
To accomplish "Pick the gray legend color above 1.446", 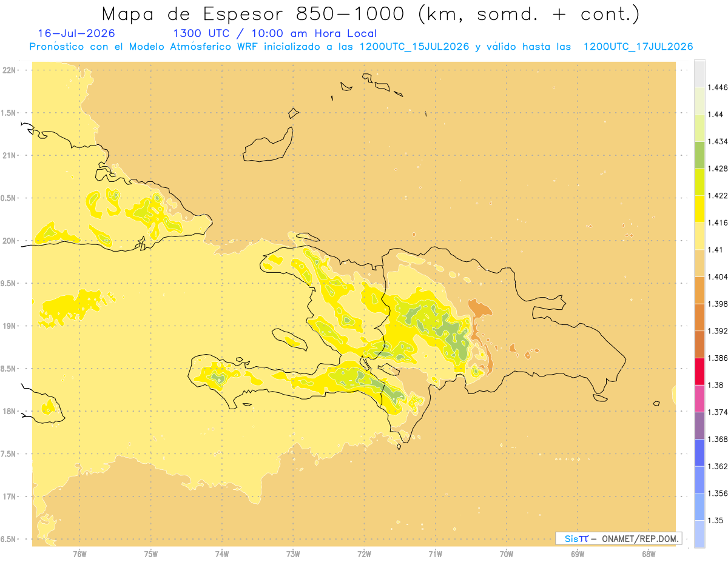I will tap(699, 73).
